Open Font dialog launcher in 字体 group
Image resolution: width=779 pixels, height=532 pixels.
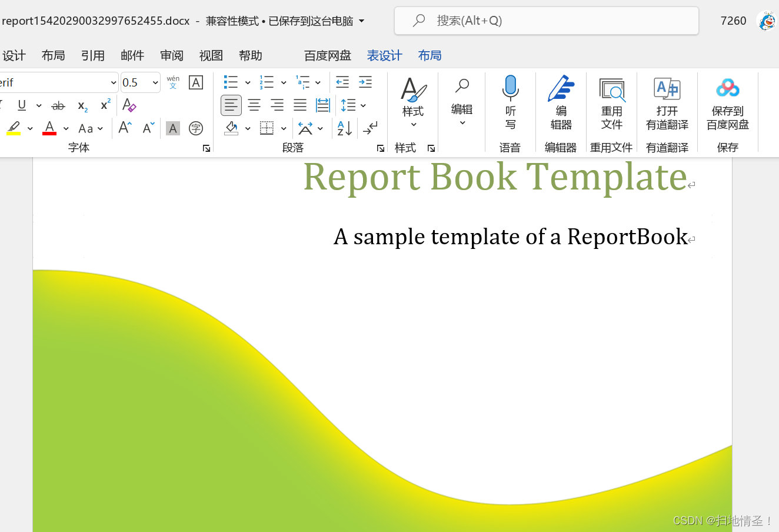(207, 148)
